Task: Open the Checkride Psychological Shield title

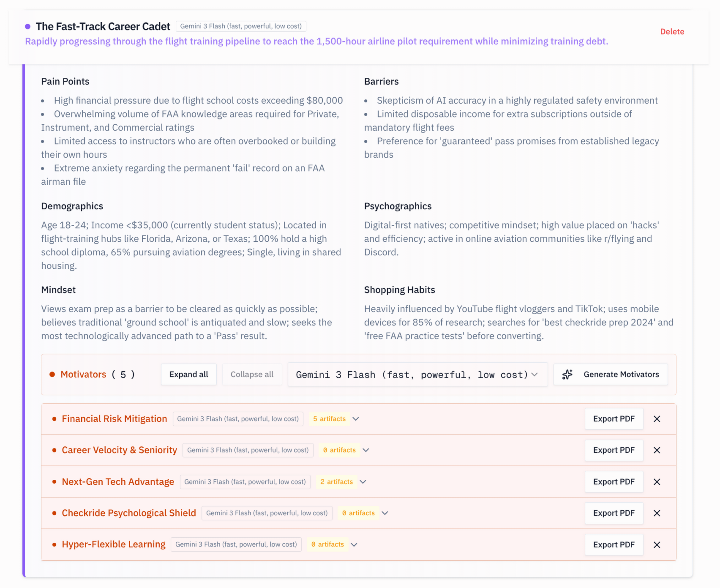Action: tap(129, 513)
